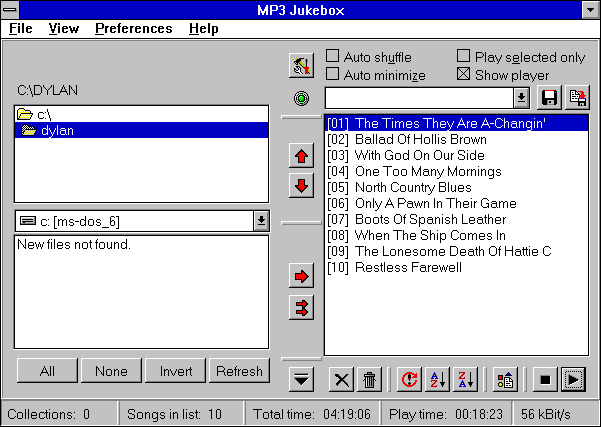601x427 pixels.
Task: Open the File menu
Action: (21, 28)
